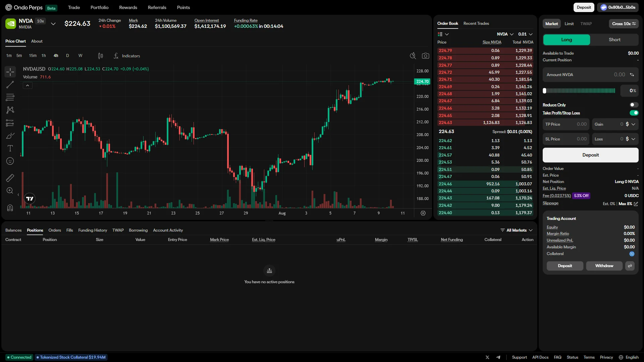Open the X (Twitter) link in footer
644x362 pixels.
tap(487, 357)
